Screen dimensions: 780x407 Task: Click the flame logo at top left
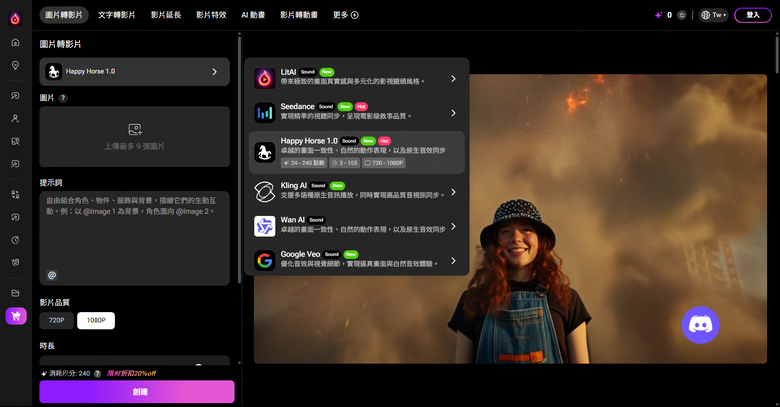coord(15,19)
